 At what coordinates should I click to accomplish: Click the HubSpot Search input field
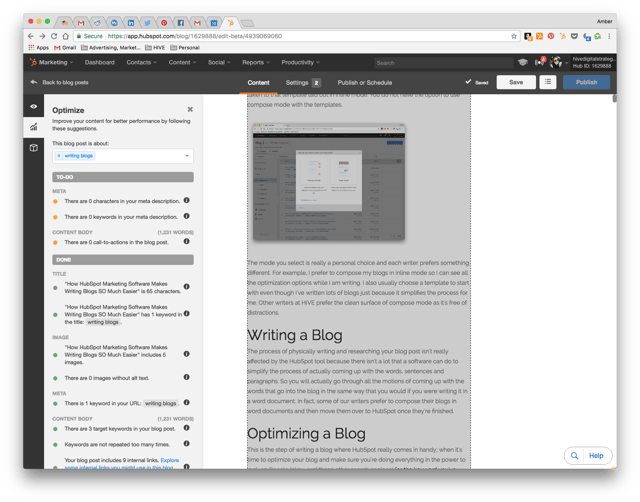[x=443, y=63]
